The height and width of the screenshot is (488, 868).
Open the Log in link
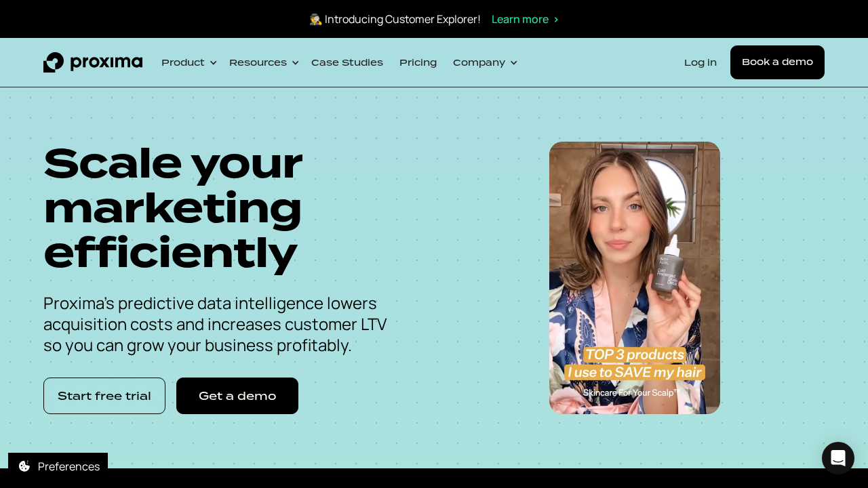click(x=701, y=62)
